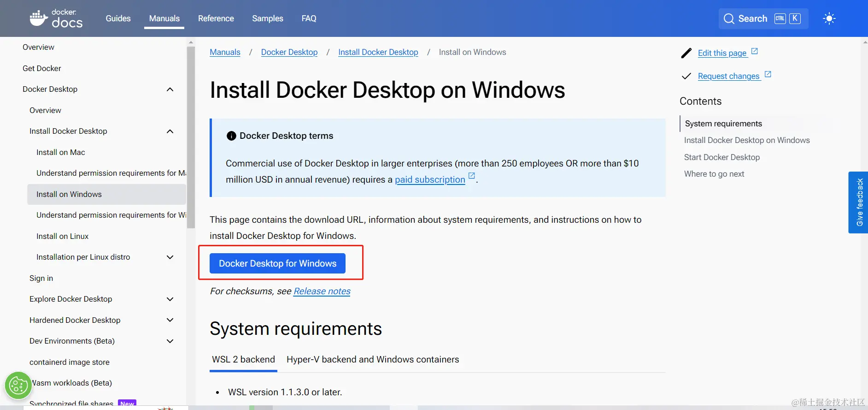Click the info icon by Docker Desktop terms
The height and width of the screenshot is (410, 868).
pos(231,136)
